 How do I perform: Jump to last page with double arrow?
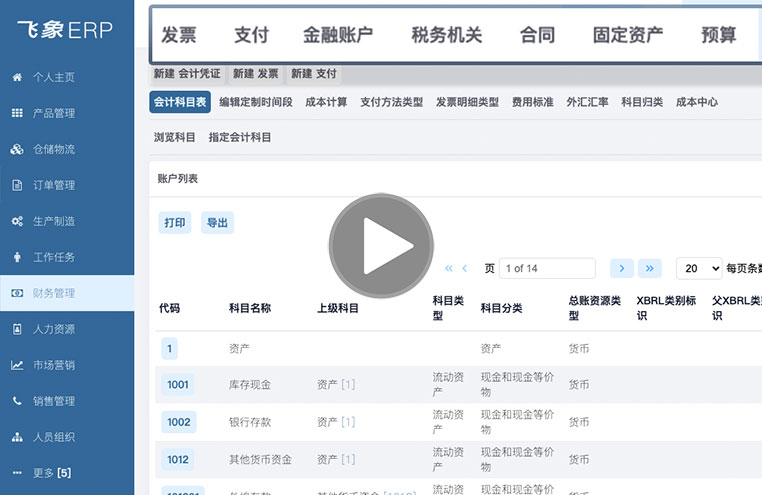650,268
